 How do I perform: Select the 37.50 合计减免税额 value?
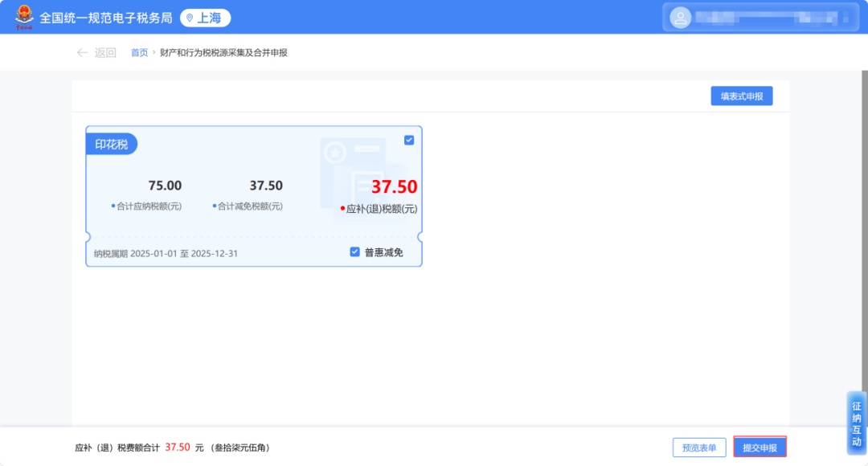pos(266,186)
